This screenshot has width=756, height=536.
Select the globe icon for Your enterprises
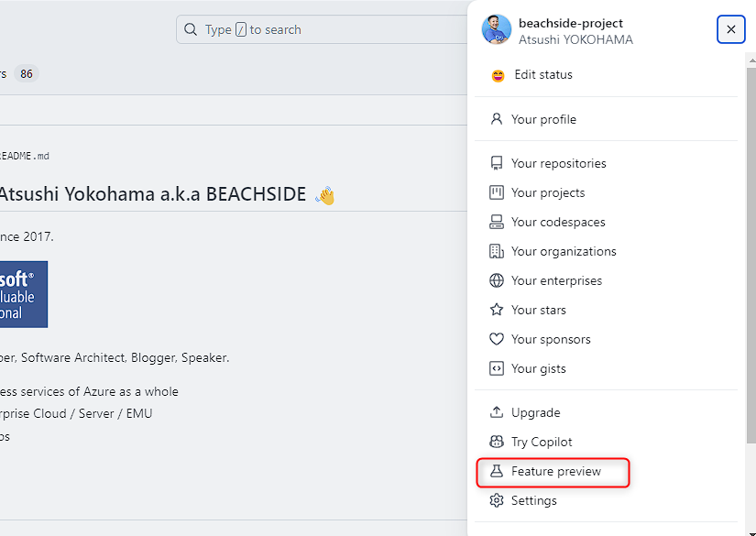tap(496, 280)
